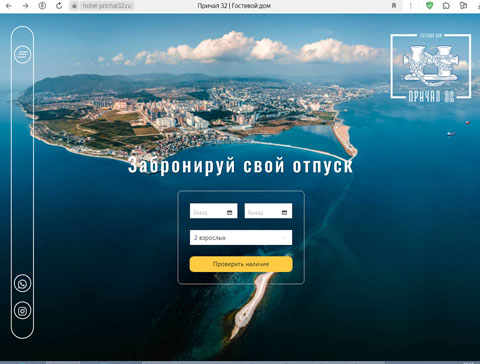Open the Instagram profile icon

click(x=22, y=311)
